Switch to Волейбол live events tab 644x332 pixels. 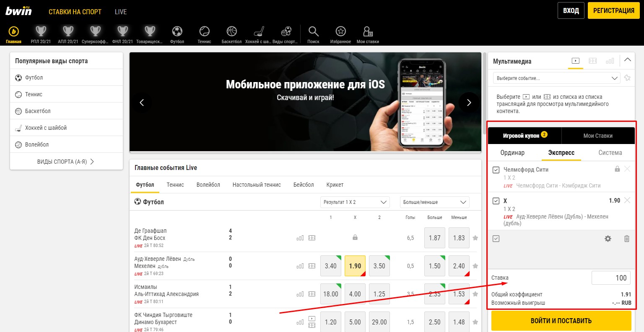(x=208, y=185)
